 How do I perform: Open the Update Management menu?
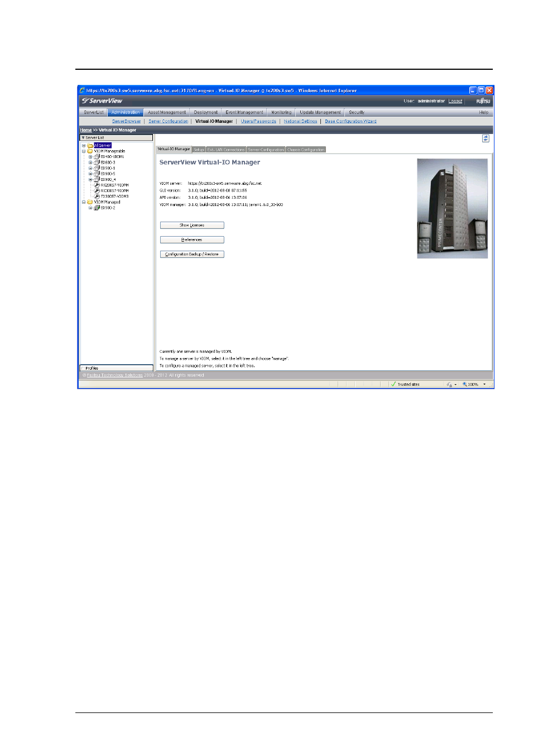[x=320, y=112]
